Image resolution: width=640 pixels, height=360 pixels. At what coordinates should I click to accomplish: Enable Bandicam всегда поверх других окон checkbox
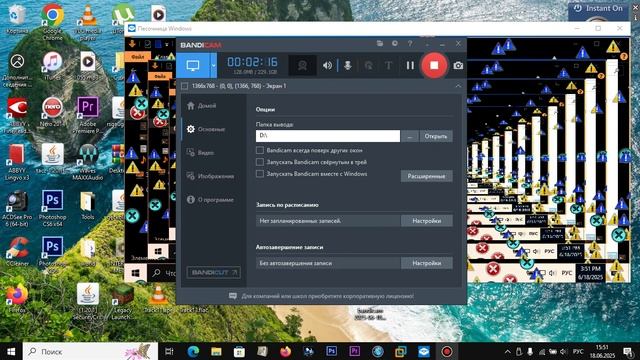(260, 150)
